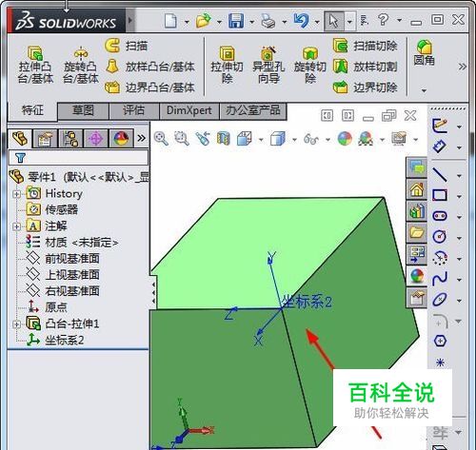476x450 pixels.
Task: Select the Polygon sketch tool
Action: (x=440, y=342)
